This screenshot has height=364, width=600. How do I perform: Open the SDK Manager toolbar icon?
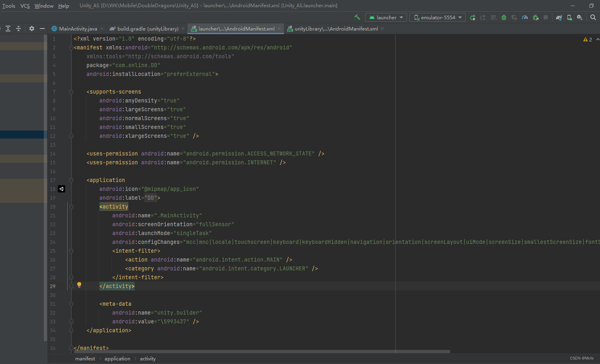click(x=579, y=17)
